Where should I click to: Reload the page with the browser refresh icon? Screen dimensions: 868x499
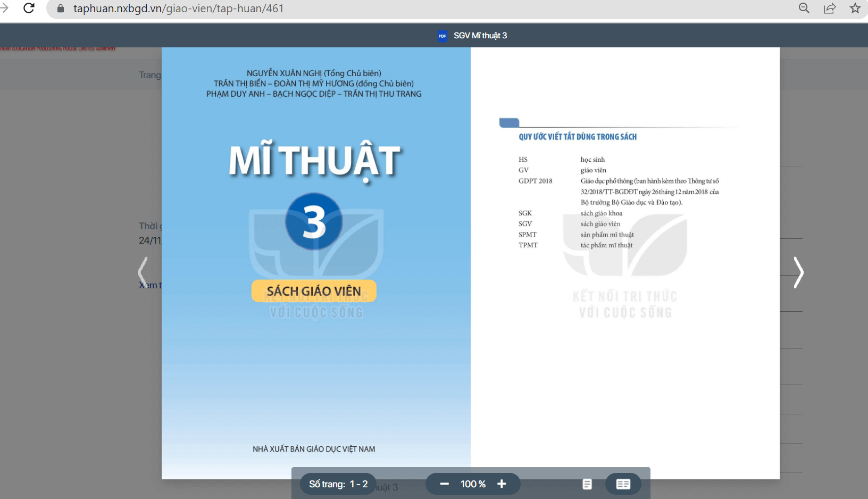(29, 8)
